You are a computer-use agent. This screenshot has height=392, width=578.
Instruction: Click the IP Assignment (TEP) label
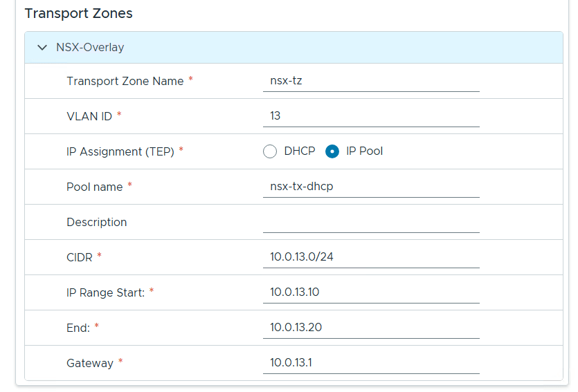pyautogui.click(x=120, y=151)
